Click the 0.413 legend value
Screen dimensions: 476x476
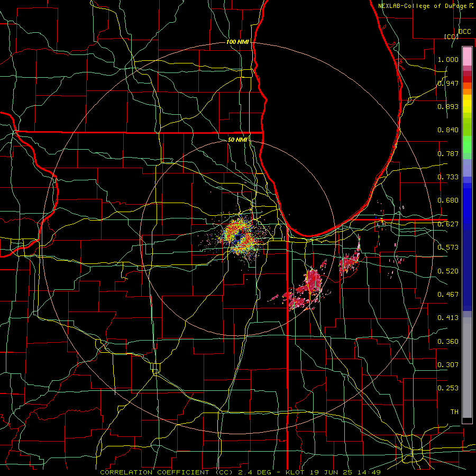tap(448, 318)
